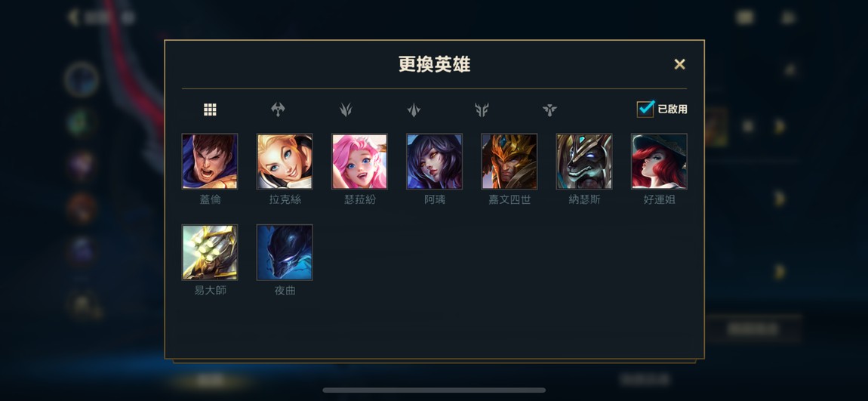Select 阿璃 champion portrait

434,161
